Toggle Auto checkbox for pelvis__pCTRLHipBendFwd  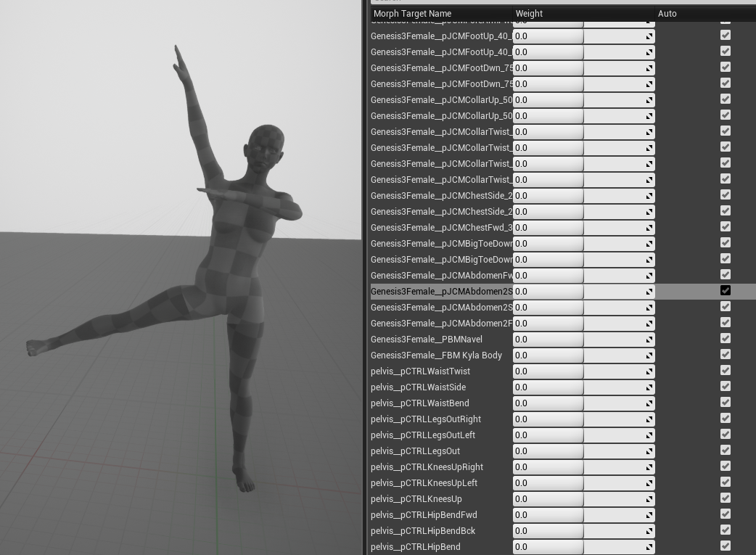(x=725, y=514)
